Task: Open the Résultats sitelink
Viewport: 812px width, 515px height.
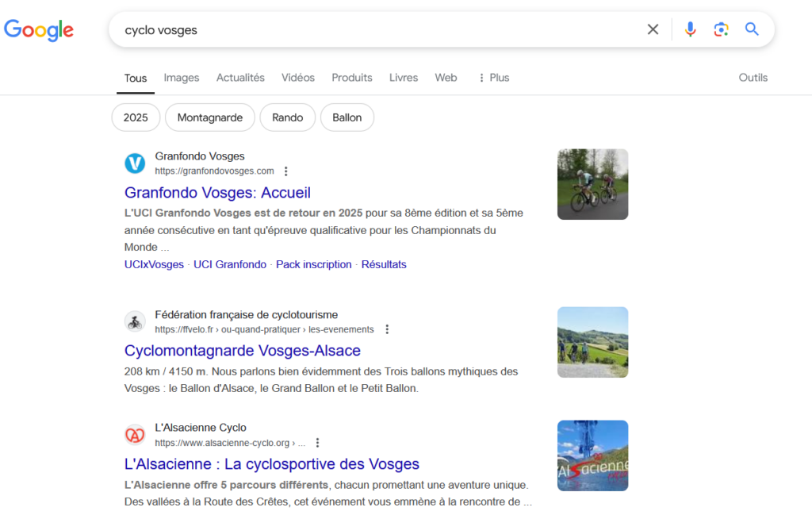Action: coord(384,264)
